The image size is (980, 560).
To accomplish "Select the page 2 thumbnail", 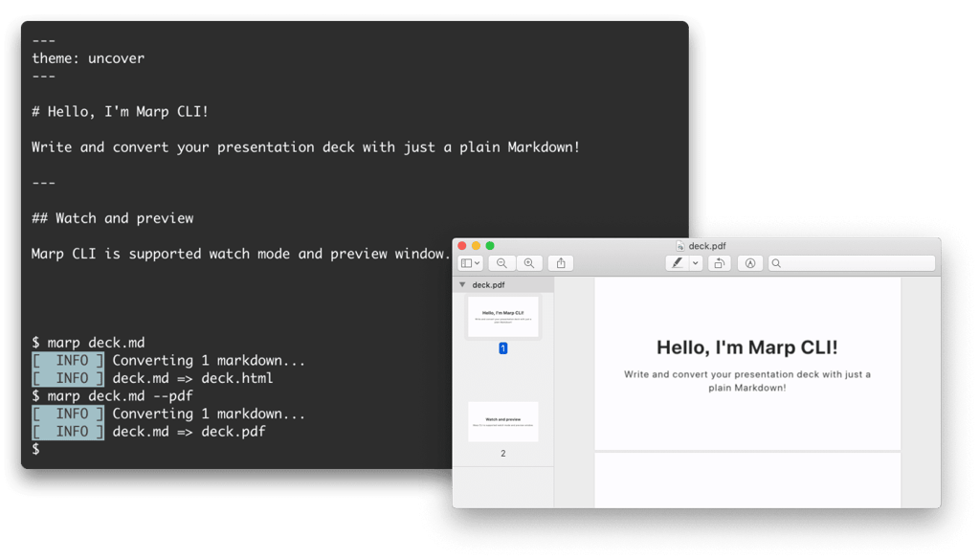I will pyautogui.click(x=503, y=421).
